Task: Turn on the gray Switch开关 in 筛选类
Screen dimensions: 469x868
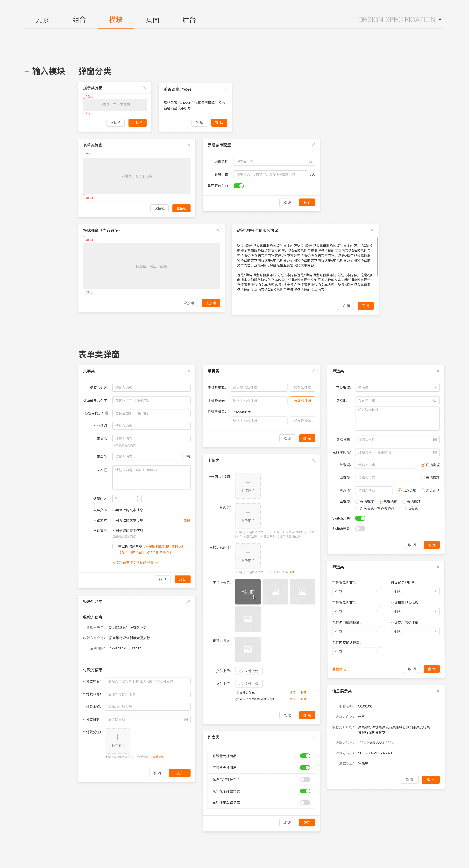Action: 360,528
